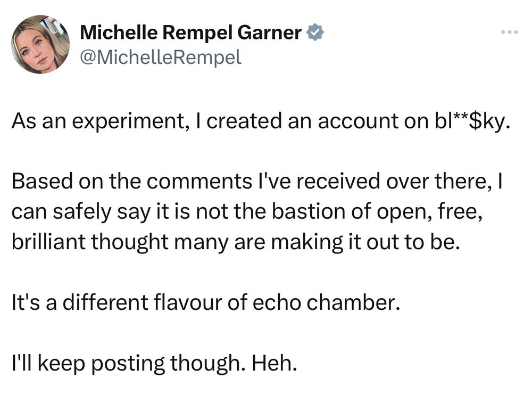
Task: Click the line "Based on the comments I've received"
Action: [257, 181]
